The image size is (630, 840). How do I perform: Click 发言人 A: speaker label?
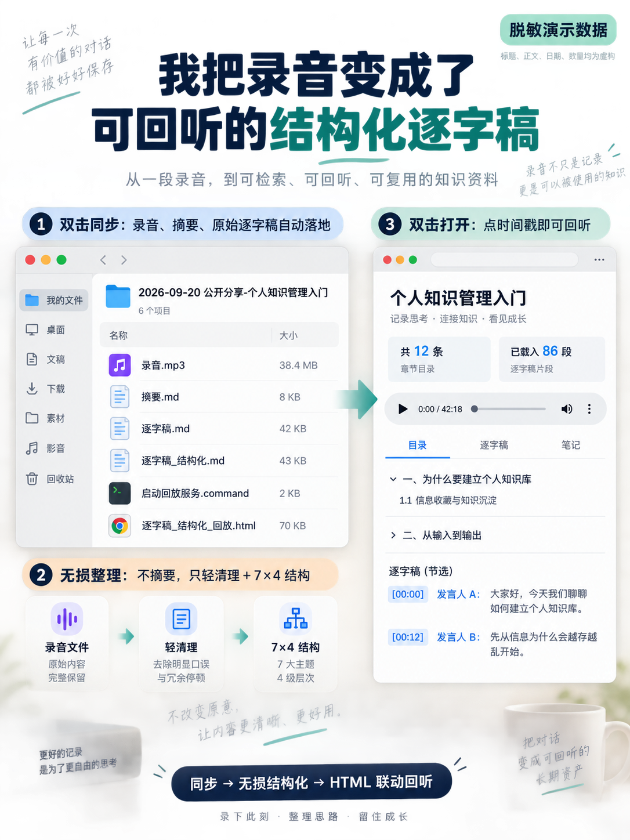coord(458,594)
